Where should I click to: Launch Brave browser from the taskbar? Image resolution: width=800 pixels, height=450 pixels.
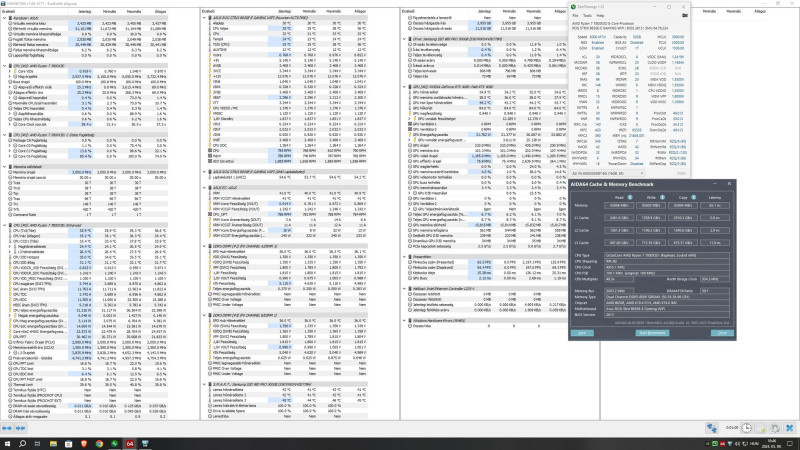click(84, 444)
